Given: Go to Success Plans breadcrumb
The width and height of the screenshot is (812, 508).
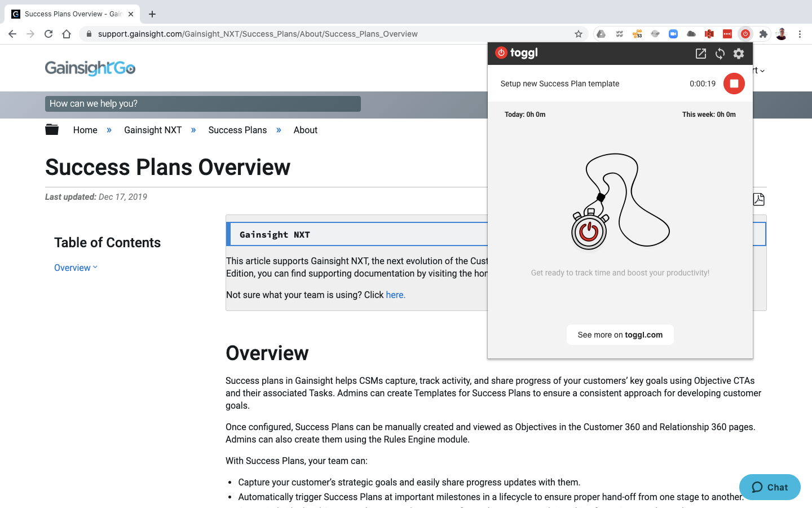Looking at the screenshot, I should click(237, 130).
